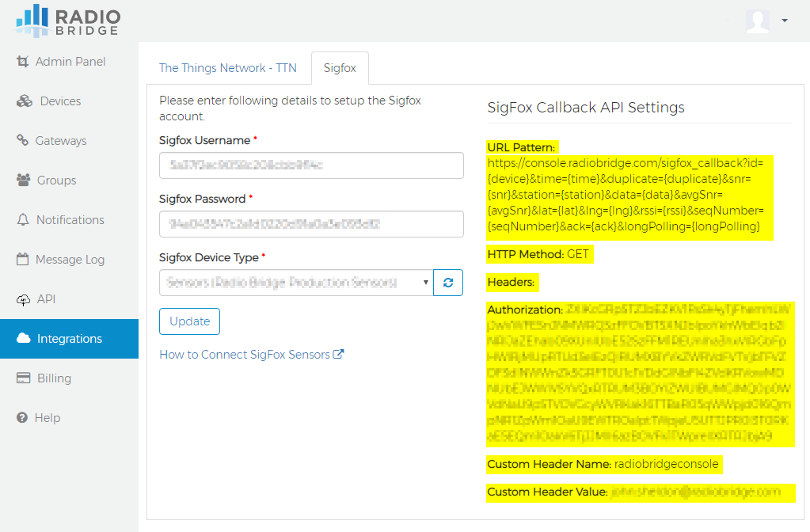
Task: Open the Help menu item
Action: [x=69, y=418]
